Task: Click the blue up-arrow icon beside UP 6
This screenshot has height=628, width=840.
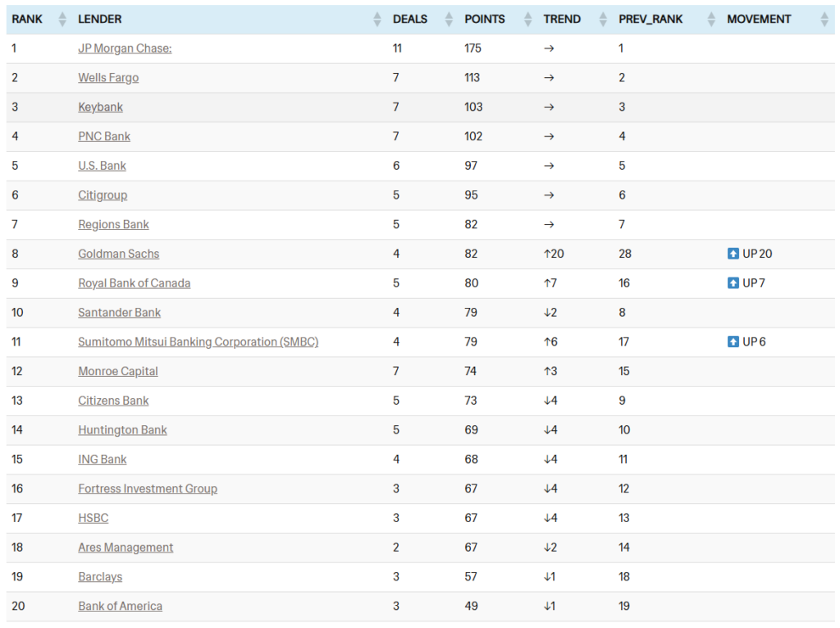Action: click(733, 342)
